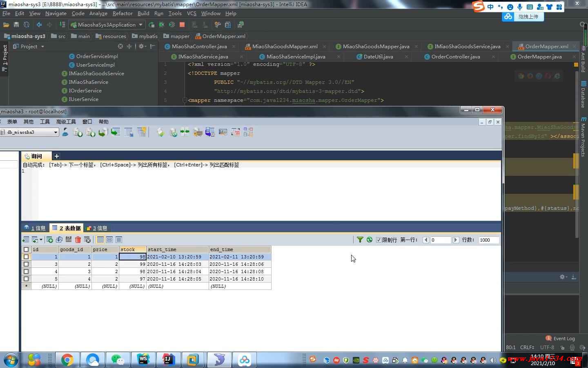Click the stock column header
The width and height of the screenshot is (588, 368).
pyautogui.click(x=133, y=249)
